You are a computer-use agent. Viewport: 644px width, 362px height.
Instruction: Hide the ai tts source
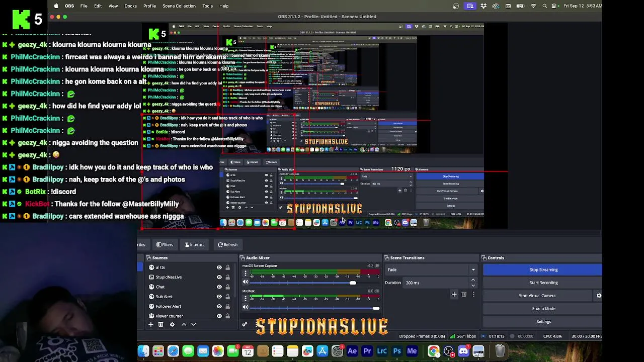[219, 267]
